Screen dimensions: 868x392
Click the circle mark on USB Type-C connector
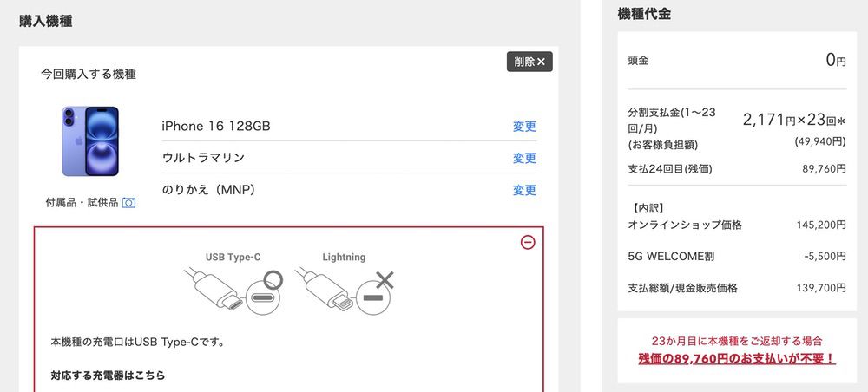coord(273,280)
